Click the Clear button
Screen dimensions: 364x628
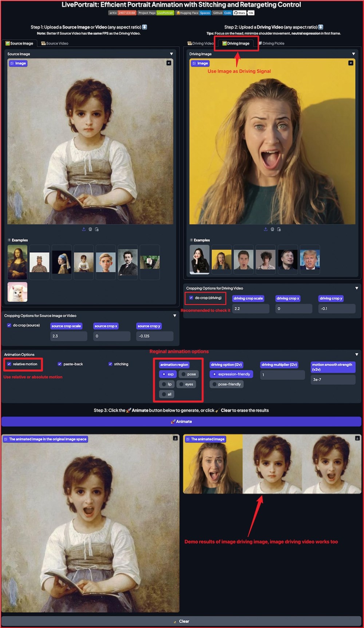coord(181,621)
